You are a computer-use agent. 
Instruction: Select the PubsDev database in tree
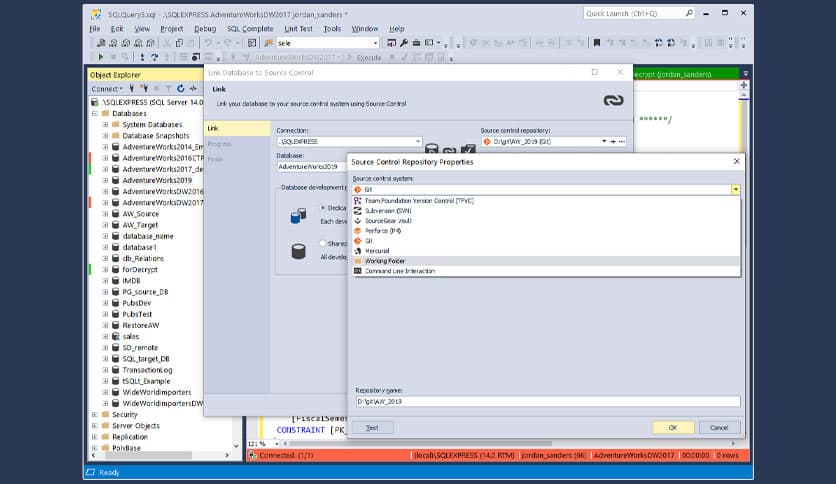136,303
